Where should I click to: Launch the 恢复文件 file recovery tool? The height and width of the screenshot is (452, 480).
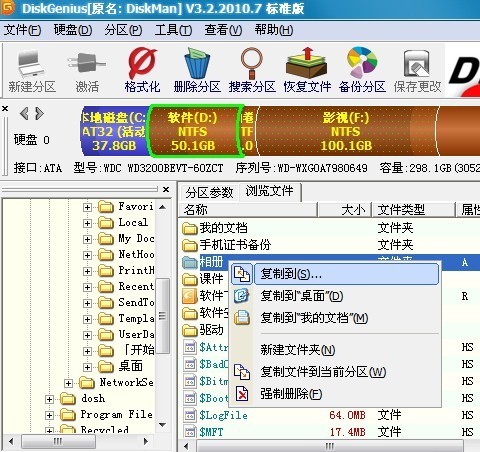(307, 70)
